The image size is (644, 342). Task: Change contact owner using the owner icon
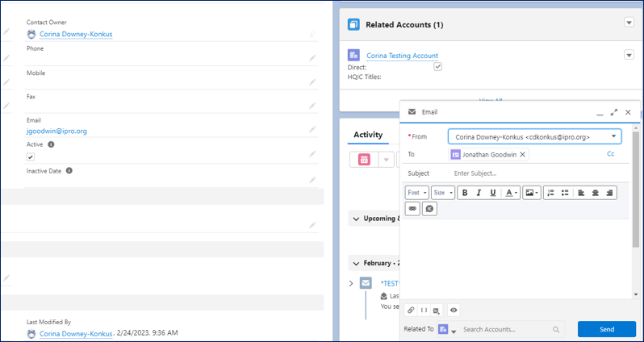[x=312, y=35]
